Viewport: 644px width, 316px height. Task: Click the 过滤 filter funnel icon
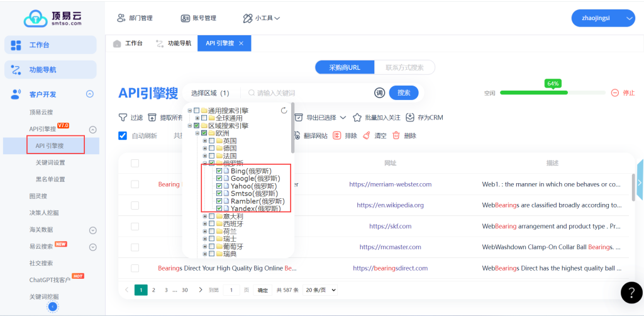click(123, 118)
